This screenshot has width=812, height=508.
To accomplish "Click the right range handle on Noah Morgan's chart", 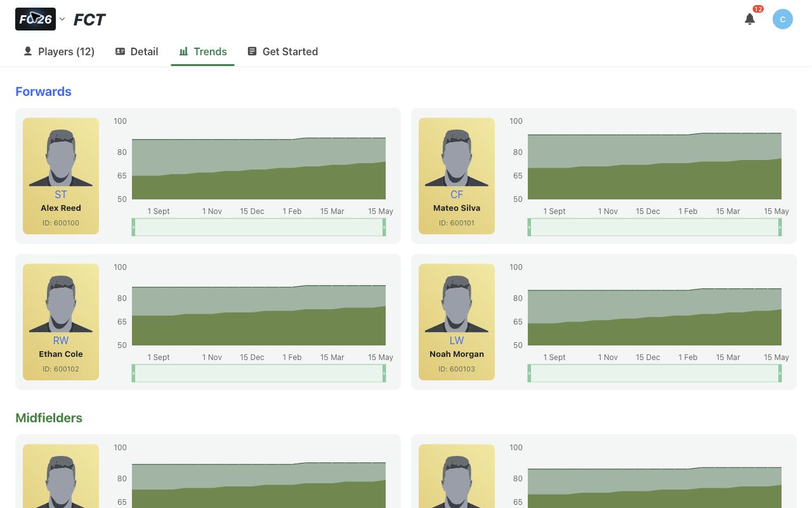I will click(780, 373).
